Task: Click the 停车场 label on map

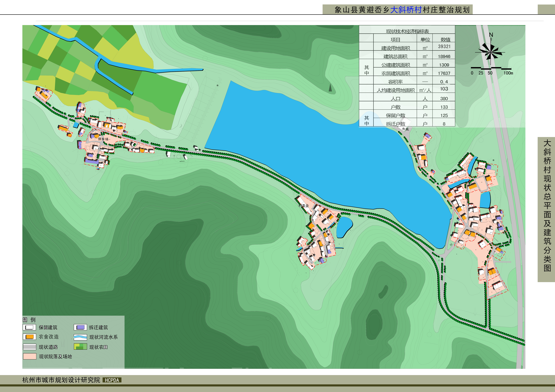Action: 103,139
